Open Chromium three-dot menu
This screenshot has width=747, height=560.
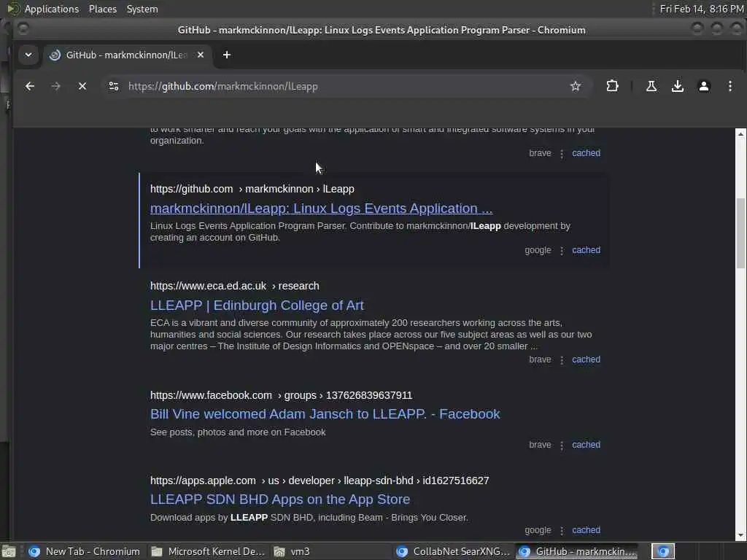(x=729, y=86)
